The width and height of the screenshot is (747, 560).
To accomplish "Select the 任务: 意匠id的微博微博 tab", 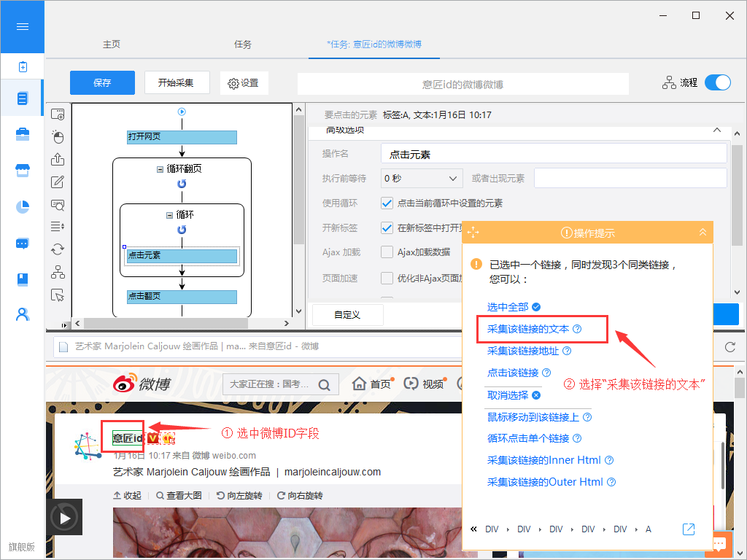I will click(x=374, y=44).
